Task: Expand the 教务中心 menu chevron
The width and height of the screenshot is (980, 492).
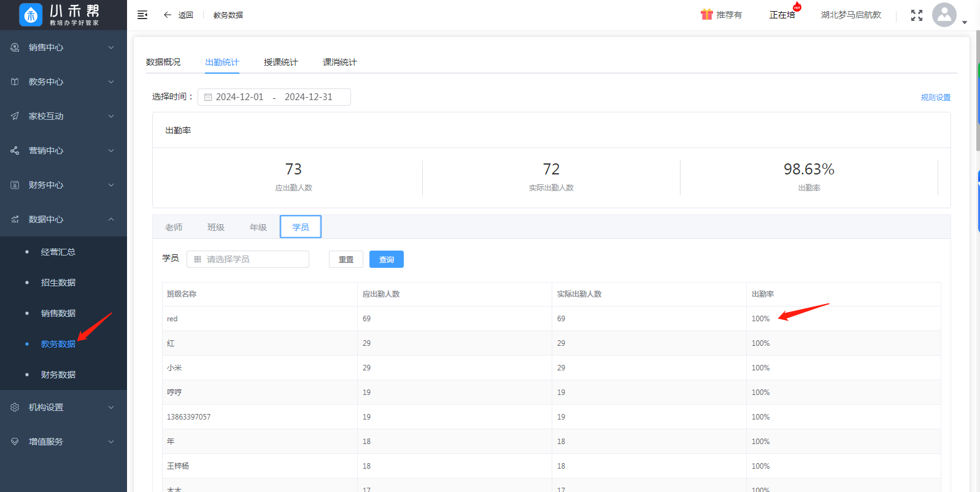Action: pyautogui.click(x=111, y=82)
